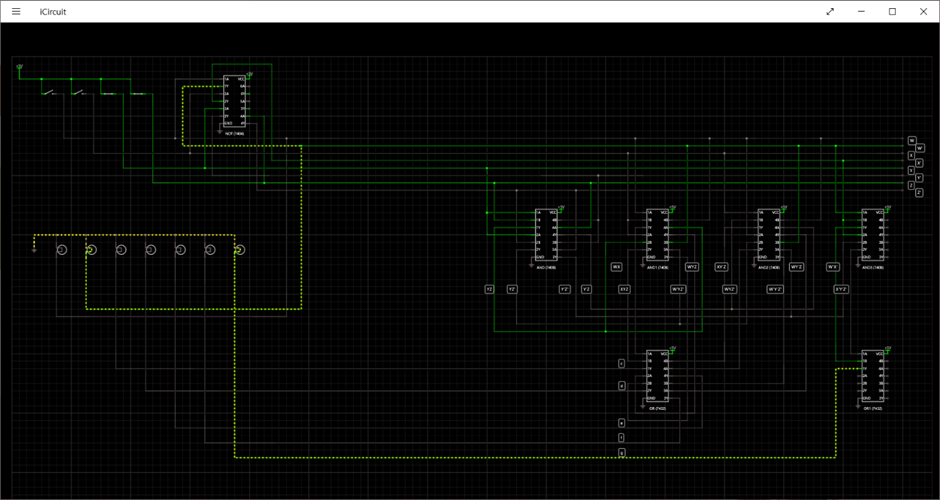Select the AND2 (7408) chip

tap(769, 234)
